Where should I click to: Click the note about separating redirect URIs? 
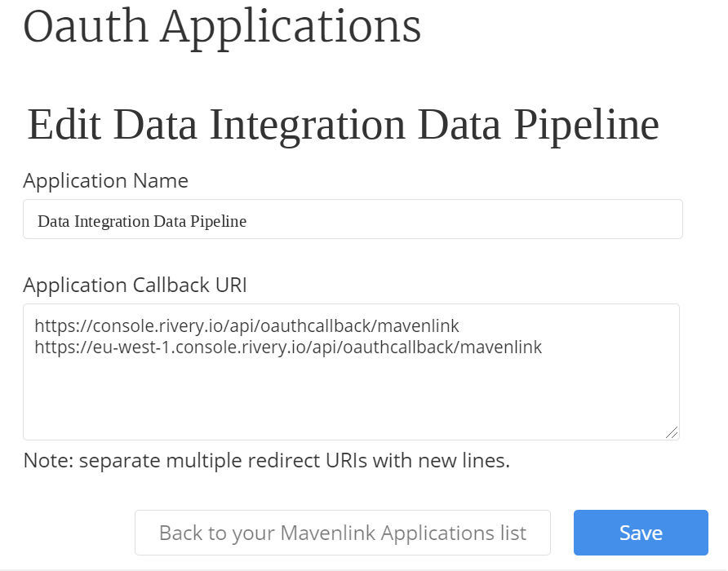tap(267, 461)
